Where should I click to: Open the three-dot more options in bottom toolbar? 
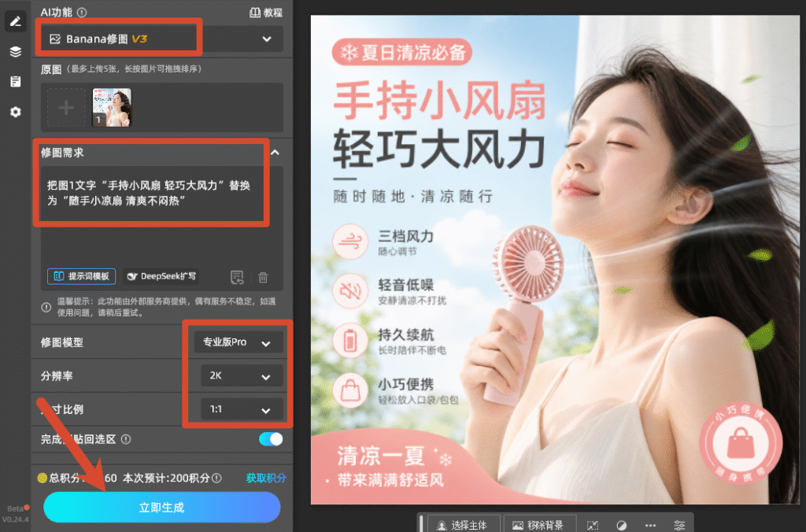[650, 525]
